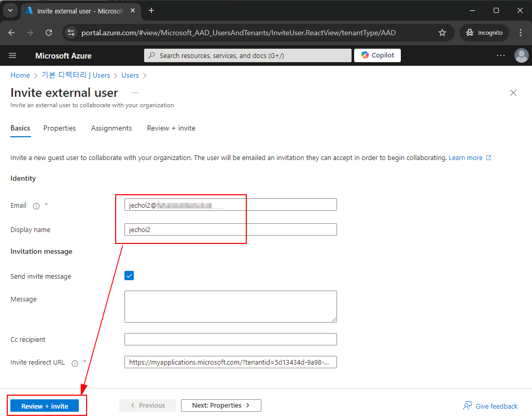Click the Incognito indicator
The image size is (532, 419).
pyautogui.click(x=484, y=33)
